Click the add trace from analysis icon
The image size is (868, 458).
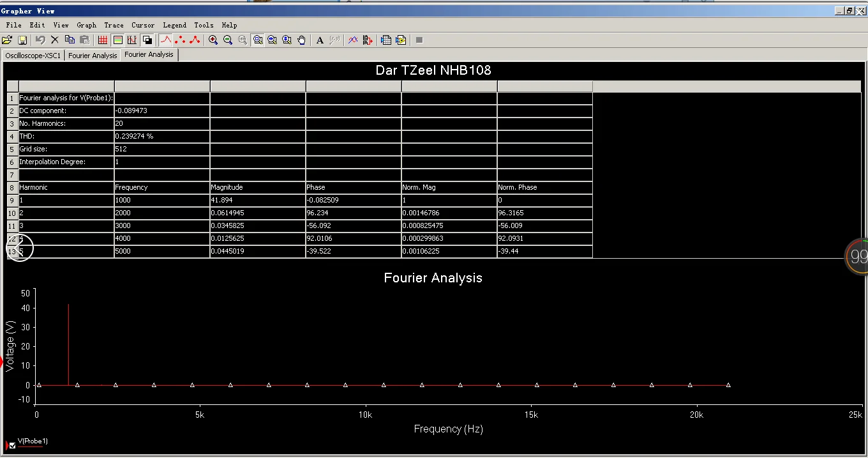pos(368,40)
